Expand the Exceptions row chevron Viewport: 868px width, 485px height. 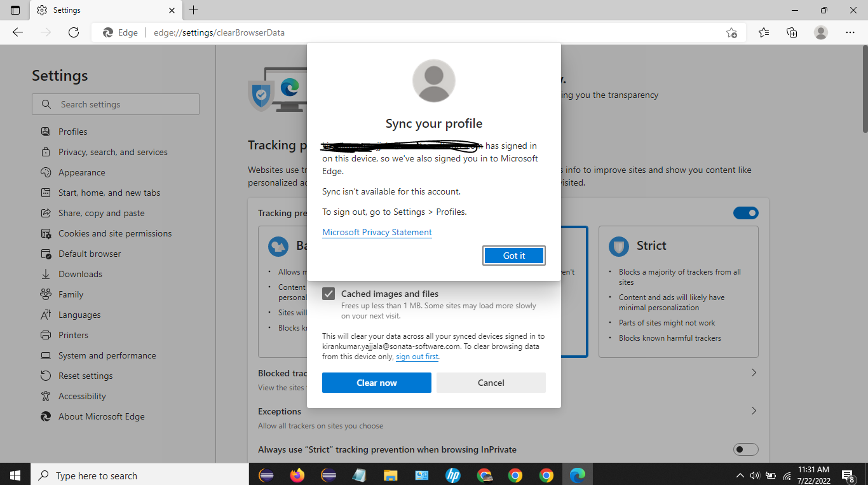point(754,411)
